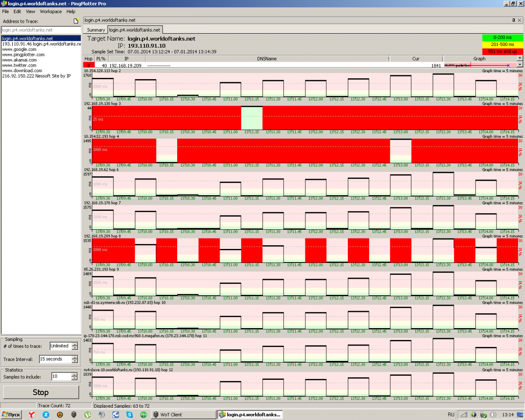Open the Trace Interval dropdown

point(75,359)
